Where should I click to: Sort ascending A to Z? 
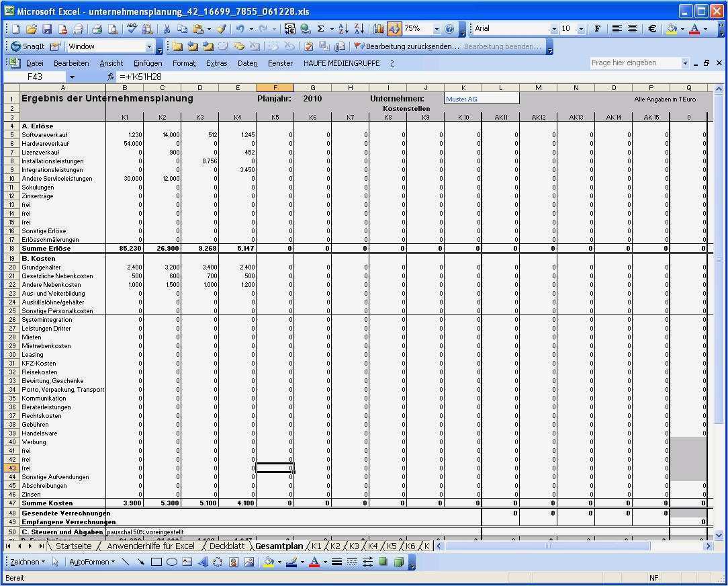343,29
